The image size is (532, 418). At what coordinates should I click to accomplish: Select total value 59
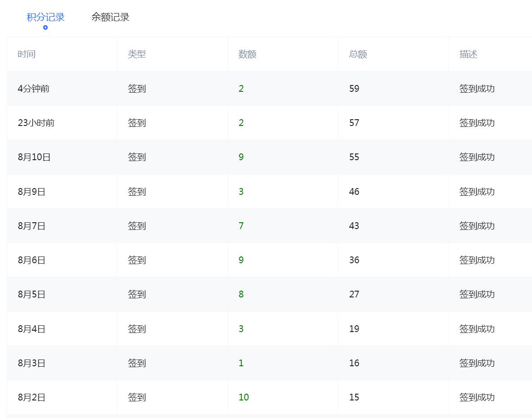pos(354,89)
